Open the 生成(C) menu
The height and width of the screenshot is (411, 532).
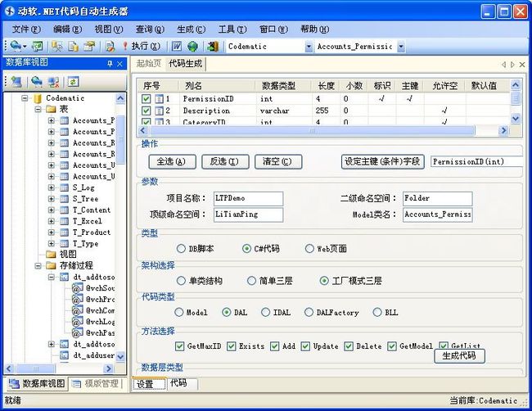[x=191, y=29]
